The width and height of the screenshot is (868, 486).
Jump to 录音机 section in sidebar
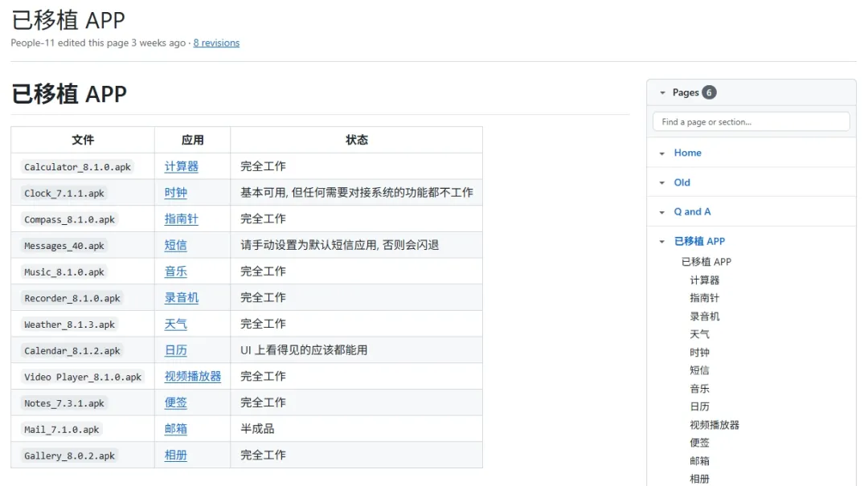click(705, 316)
